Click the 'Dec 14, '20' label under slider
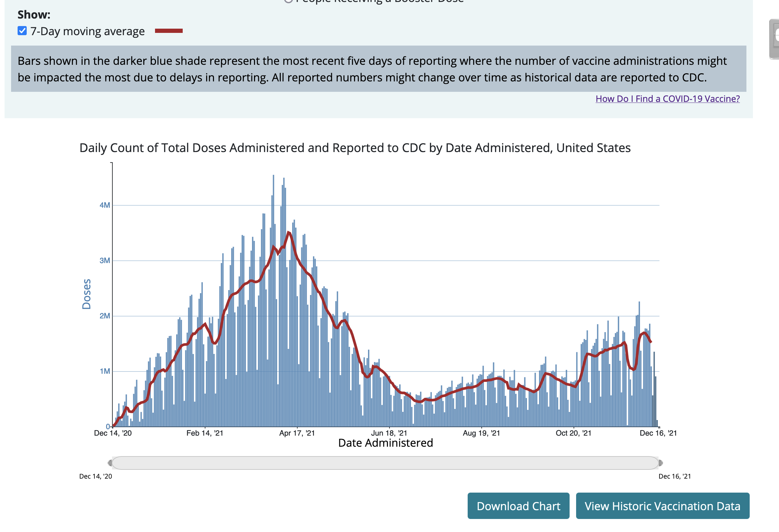 pos(95,476)
